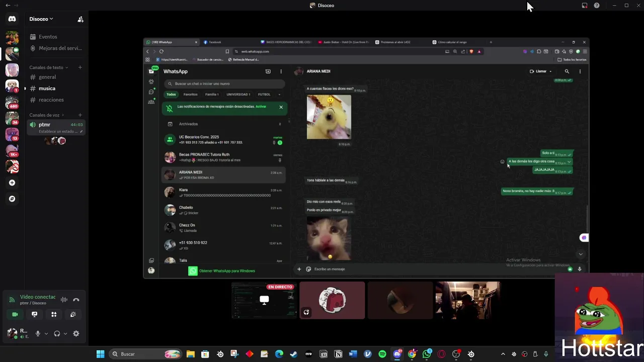Click emoji icon in WhatsApp message bar
This screenshot has height=362, width=644.
[x=308, y=269]
